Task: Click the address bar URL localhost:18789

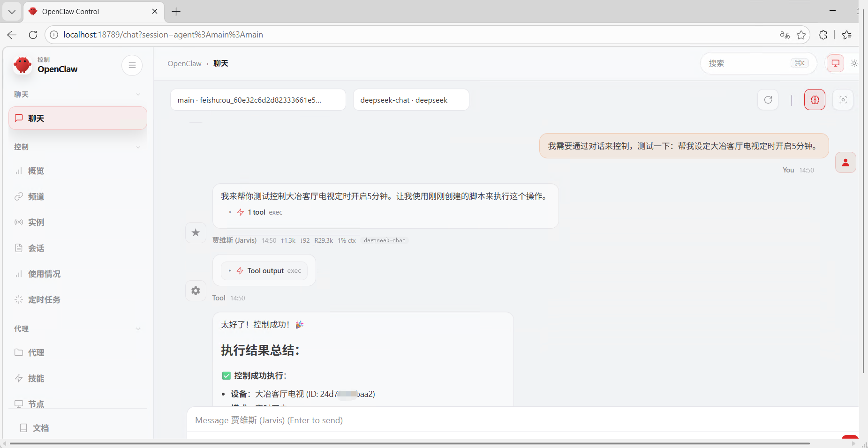Action: tap(163, 35)
